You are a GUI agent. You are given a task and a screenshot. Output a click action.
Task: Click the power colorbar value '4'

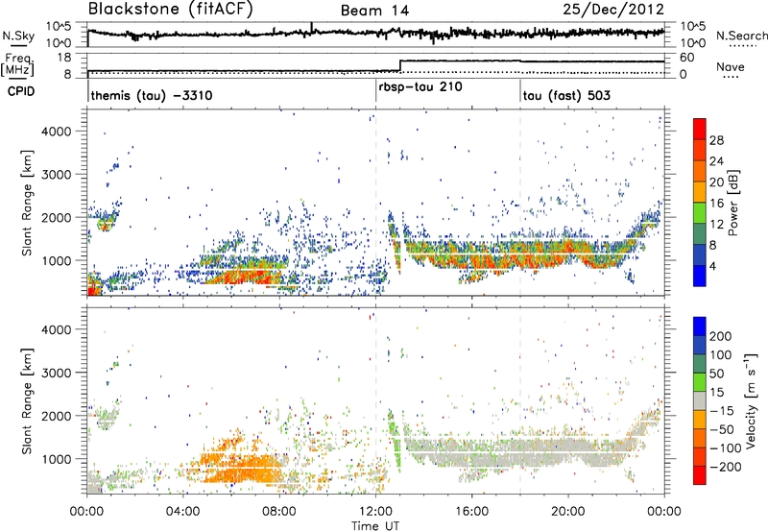[x=712, y=266]
